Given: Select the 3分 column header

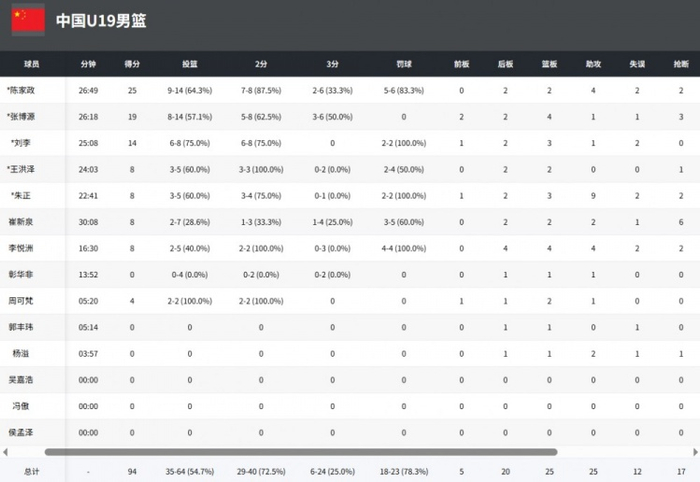Looking at the screenshot, I should (x=332, y=64).
